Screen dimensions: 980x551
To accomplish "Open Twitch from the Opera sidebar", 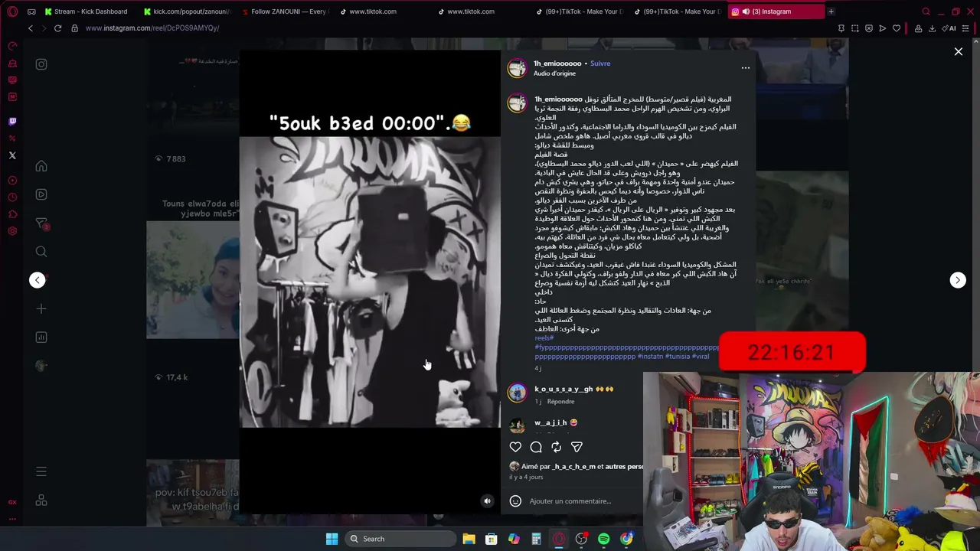I will (12, 121).
